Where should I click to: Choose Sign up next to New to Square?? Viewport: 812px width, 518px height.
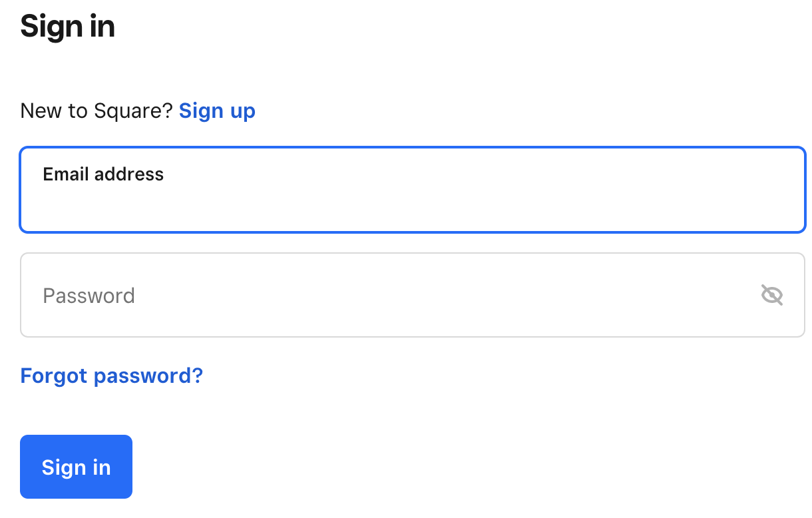[x=217, y=111]
